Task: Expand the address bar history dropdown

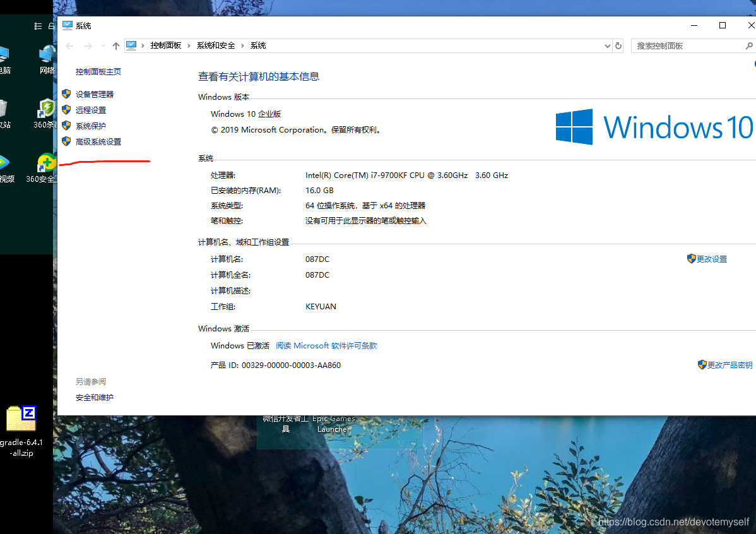Action: pos(607,46)
